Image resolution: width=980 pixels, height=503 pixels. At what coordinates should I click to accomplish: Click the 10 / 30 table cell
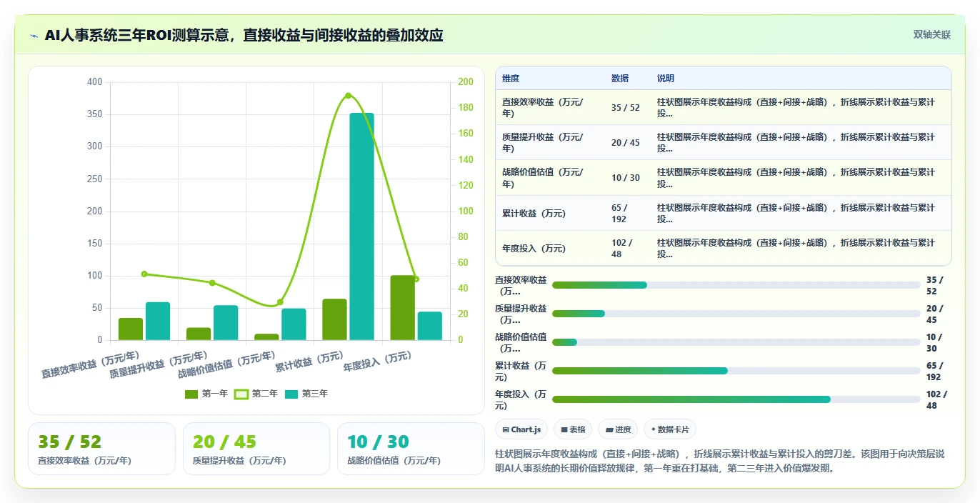point(626,178)
